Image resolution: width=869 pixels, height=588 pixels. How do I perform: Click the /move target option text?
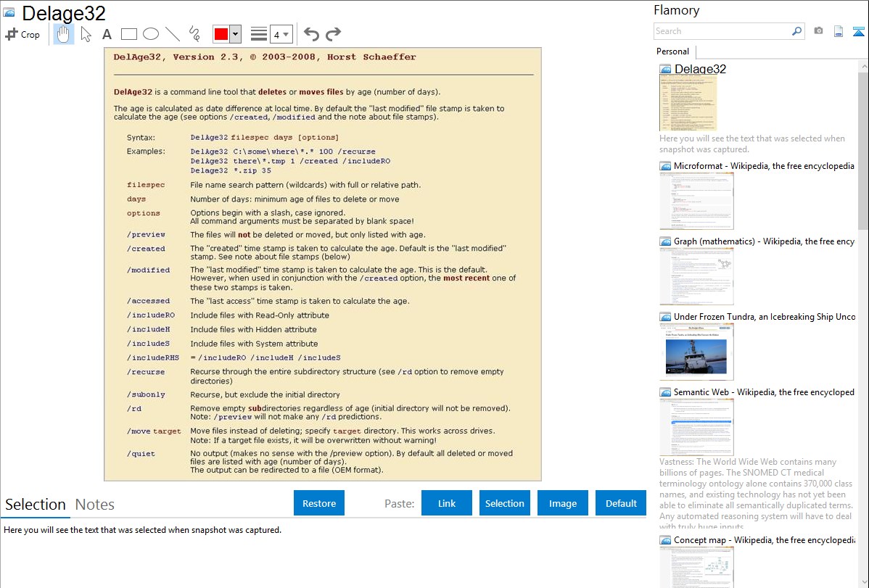pyautogui.click(x=154, y=431)
